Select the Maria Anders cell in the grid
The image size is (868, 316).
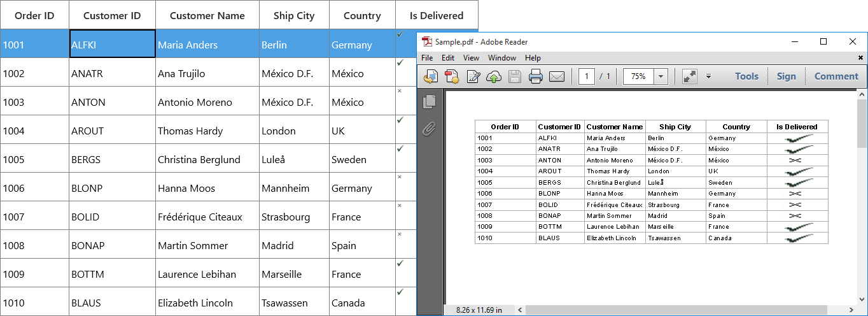coord(207,44)
